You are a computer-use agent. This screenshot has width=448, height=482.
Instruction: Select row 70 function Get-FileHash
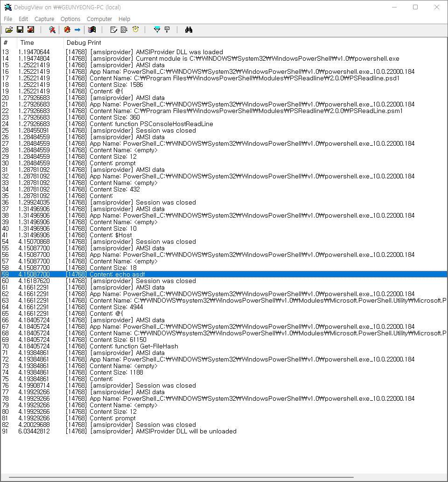pyautogui.click(x=224, y=346)
